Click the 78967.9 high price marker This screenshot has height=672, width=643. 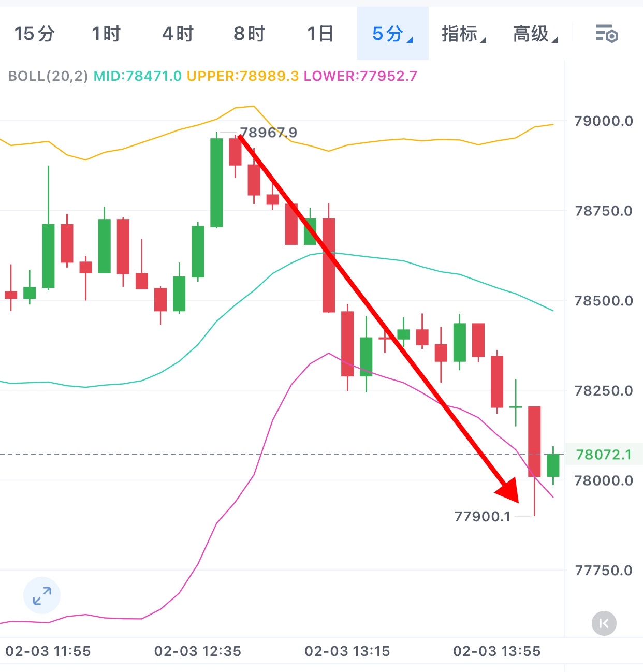(x=268, y=133)
